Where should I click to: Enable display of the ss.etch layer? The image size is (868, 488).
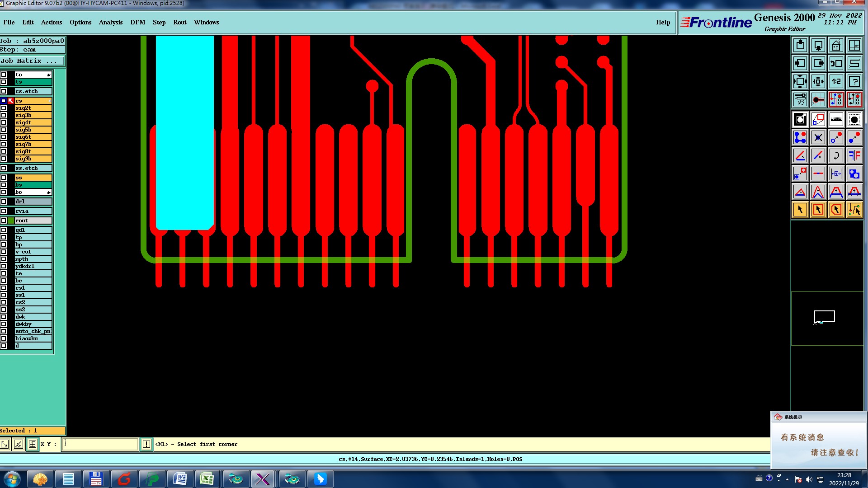coord(4,168)
